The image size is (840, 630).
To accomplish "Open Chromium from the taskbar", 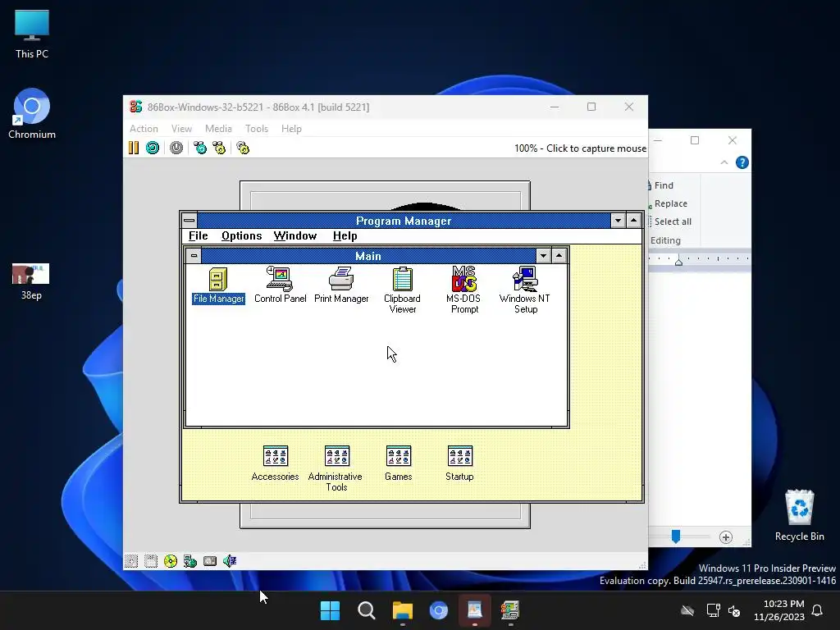I will (x=439, y=610).
